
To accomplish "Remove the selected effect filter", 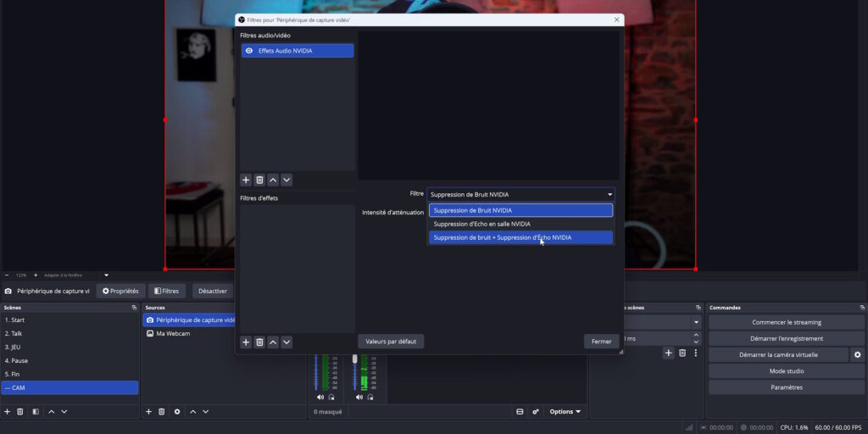I will point(259,342).
